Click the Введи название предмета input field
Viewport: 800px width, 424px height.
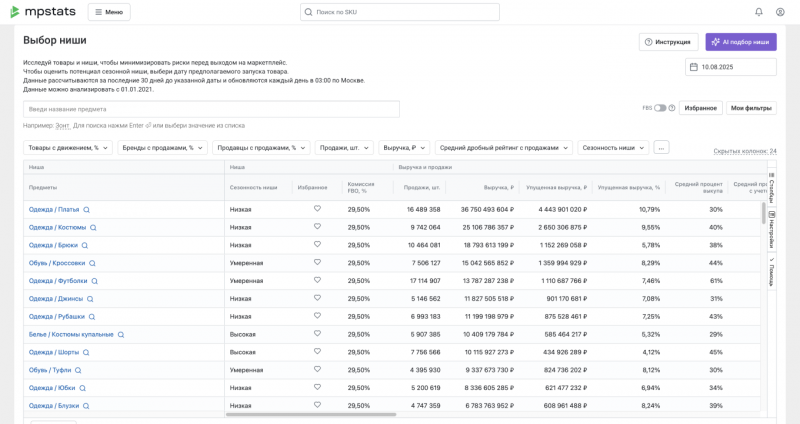(211, 109)
